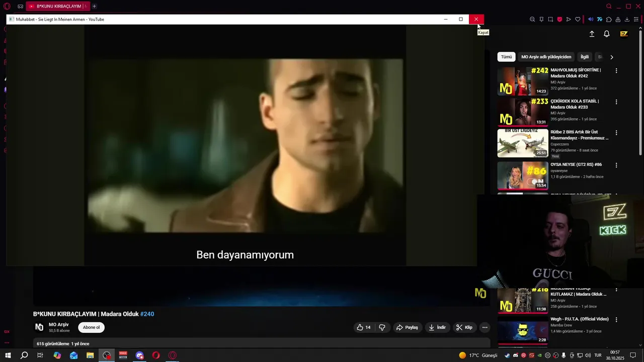Open the MO Arşiv channel name link
This screenshot has width=644, height=362.
pyautogui.click(x=59, y=325)
